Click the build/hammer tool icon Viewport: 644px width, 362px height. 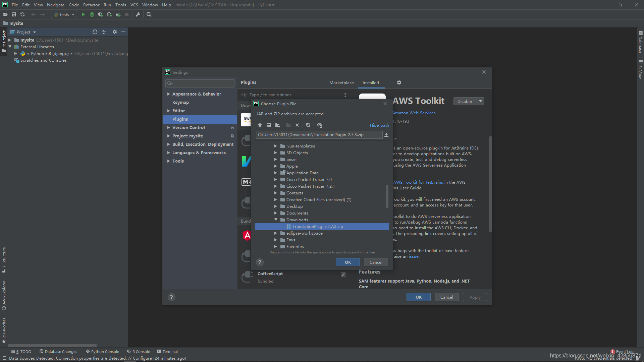click(x=139, y=14)
